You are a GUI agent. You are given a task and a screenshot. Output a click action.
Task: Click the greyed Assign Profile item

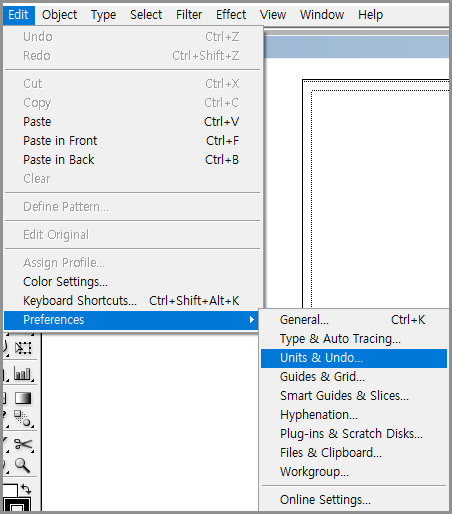131,263
